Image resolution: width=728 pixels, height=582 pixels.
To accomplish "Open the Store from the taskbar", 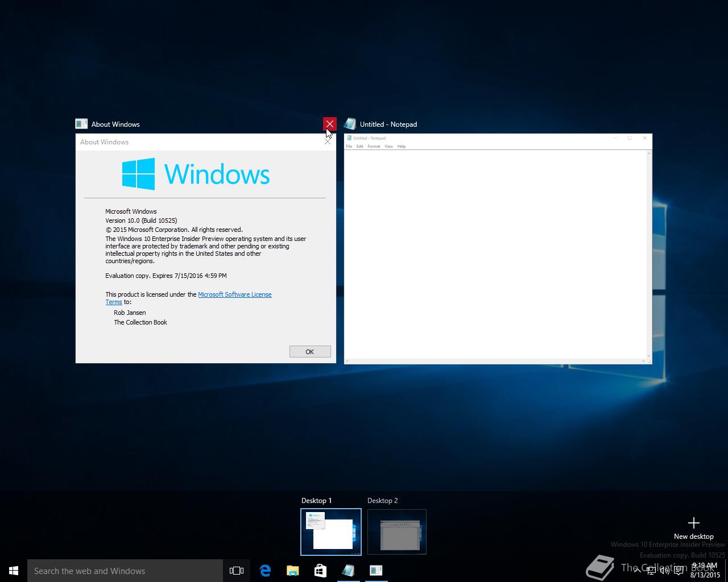I will tap(320, 571).
